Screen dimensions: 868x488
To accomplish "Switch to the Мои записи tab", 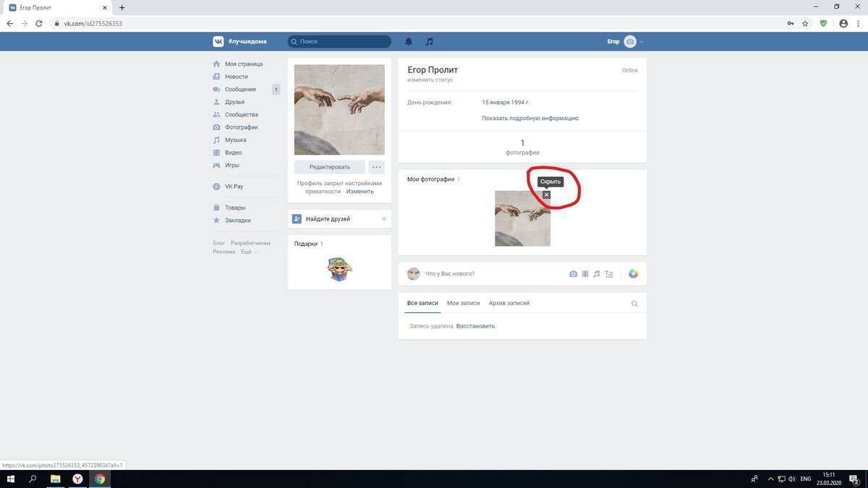I will point(464,303).
